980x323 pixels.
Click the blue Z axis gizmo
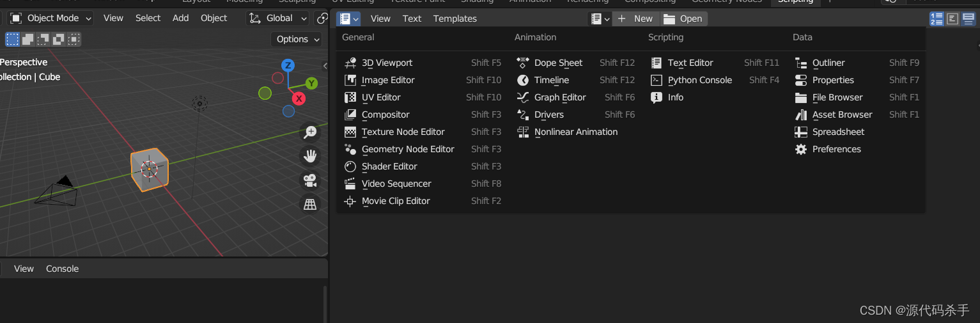click(x=288, y=65)
